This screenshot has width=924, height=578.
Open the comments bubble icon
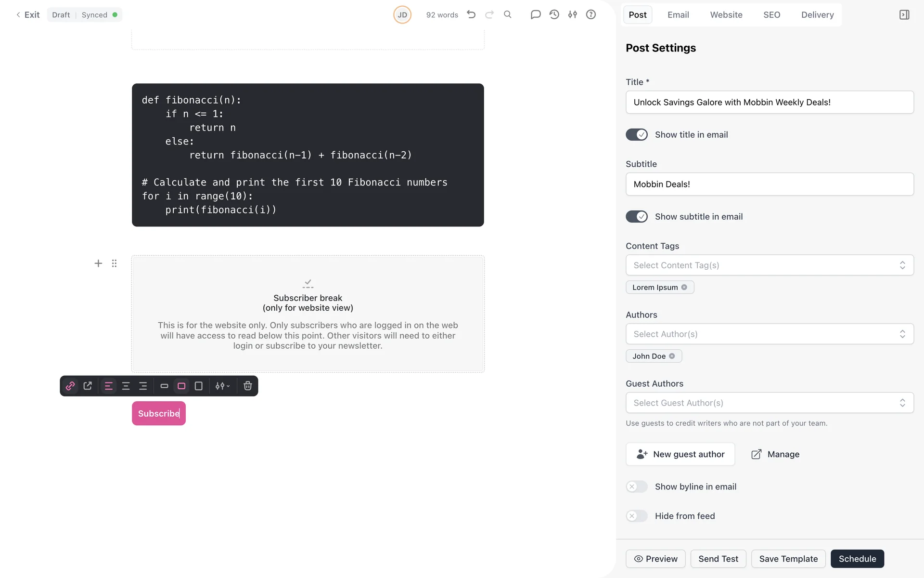click(x=535, y=14)
